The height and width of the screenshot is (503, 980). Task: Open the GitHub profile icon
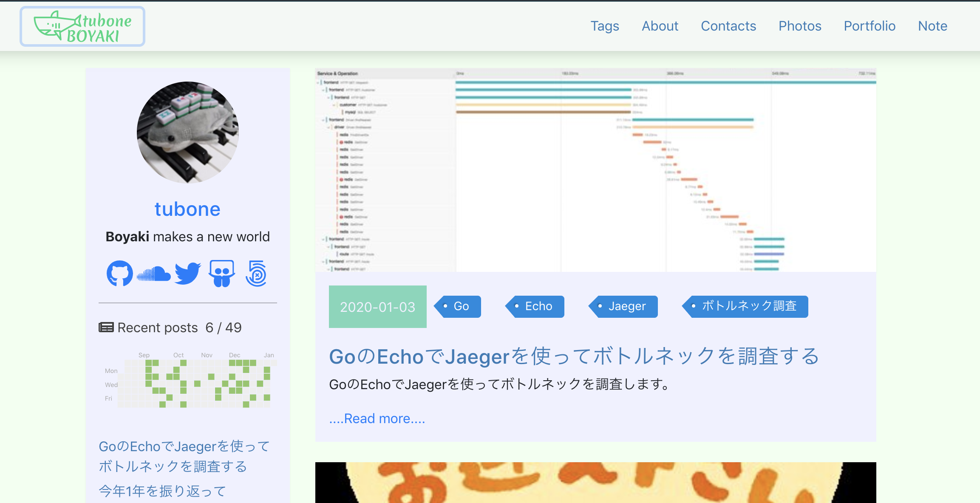(x=119, y=274)
